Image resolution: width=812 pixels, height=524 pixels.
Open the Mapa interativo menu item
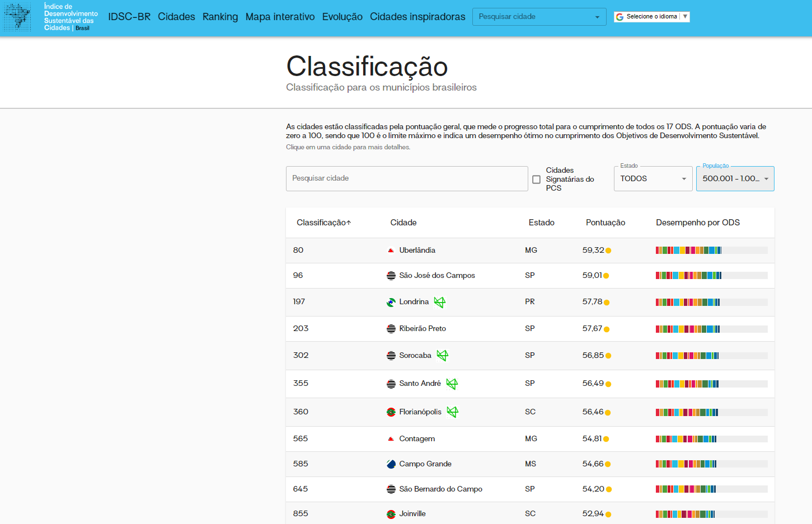280,17
